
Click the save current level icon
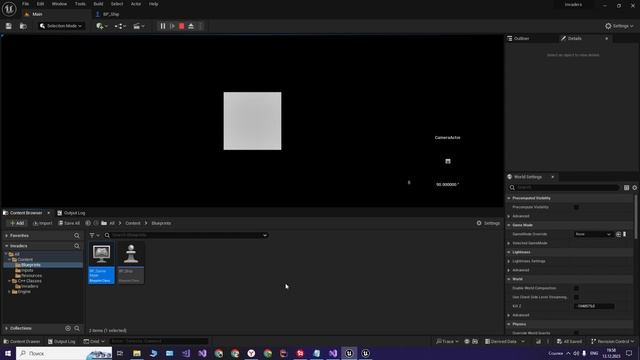tap(9, 26)
